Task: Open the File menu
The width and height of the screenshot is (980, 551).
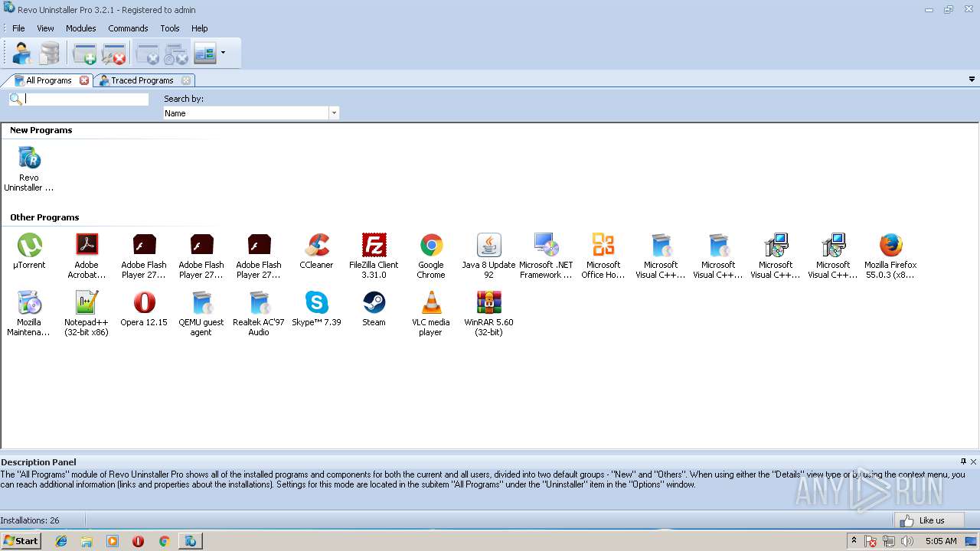Action: tap(18, 28)
